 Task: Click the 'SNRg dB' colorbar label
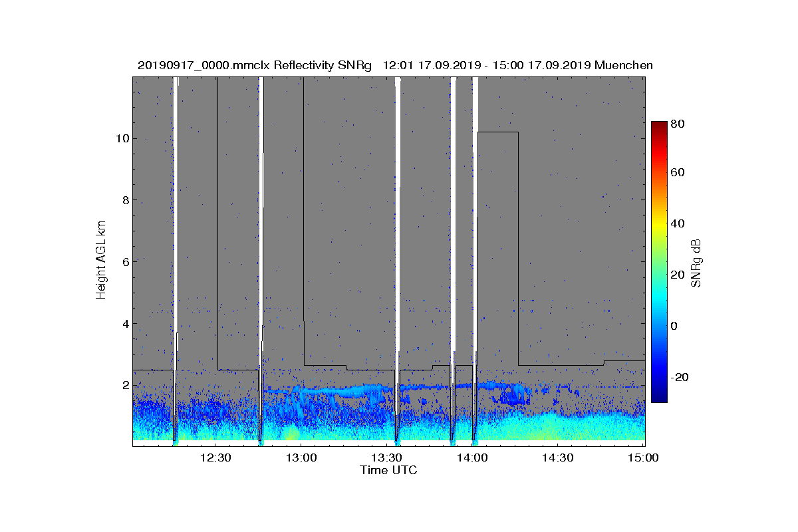pos(696,262)
